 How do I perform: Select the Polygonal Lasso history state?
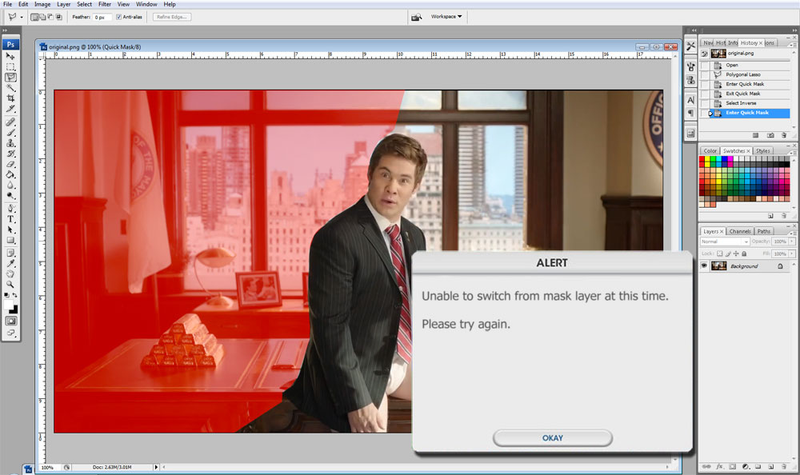pyautogui.click(x=745, y=74)
